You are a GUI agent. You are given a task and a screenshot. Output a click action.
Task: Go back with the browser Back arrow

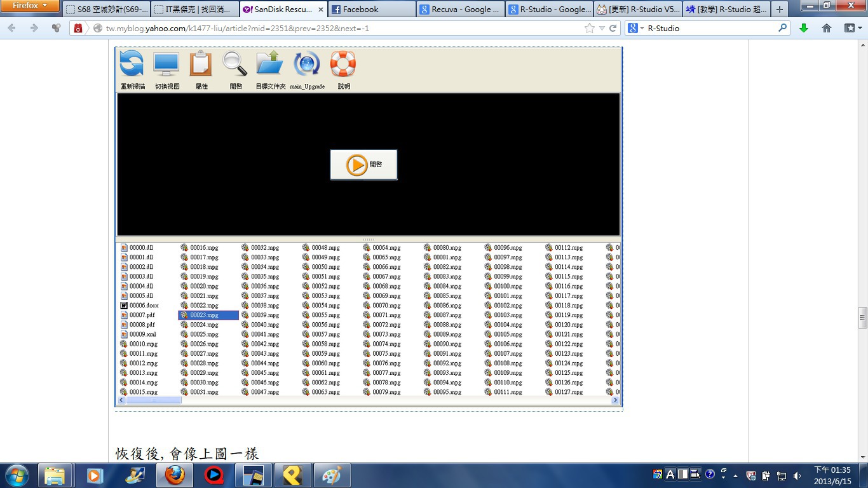point(12,28)
